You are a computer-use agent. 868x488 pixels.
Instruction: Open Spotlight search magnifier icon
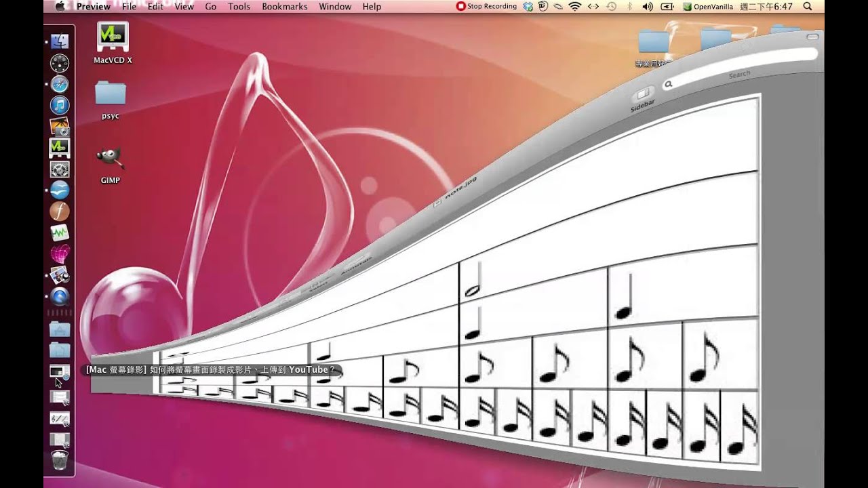tap(807, 6)
